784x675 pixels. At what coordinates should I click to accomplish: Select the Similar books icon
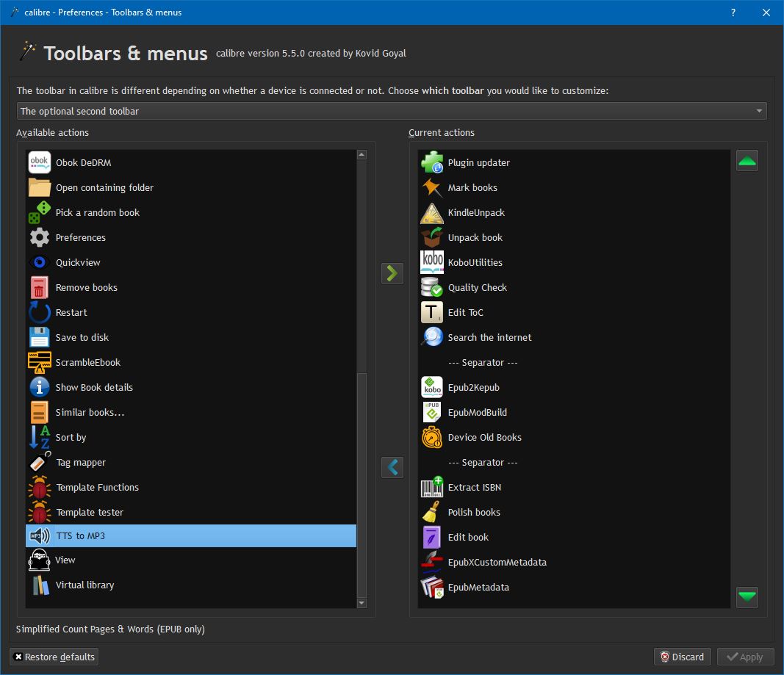click(x=40, y=412)
